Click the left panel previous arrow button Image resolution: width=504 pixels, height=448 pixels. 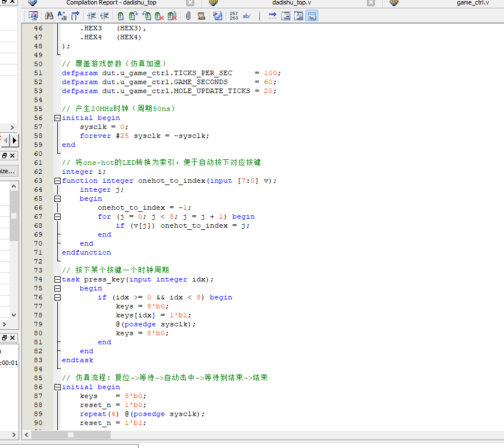(x=6, y=140)
